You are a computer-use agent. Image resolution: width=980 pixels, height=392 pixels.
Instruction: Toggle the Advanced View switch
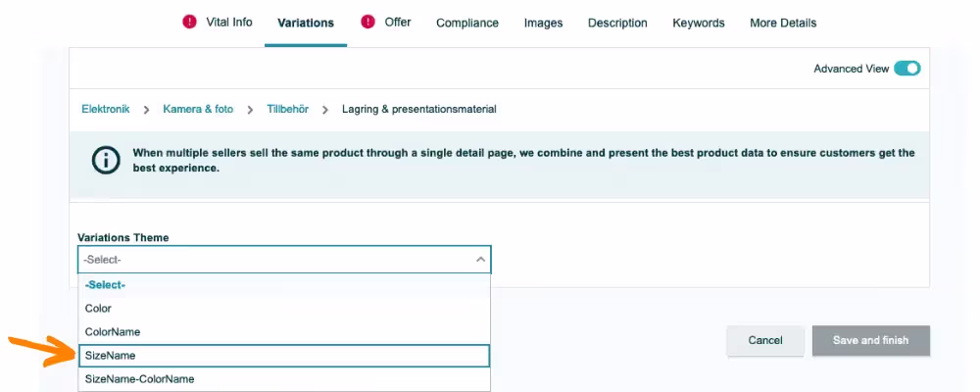(x=906, y=69)
